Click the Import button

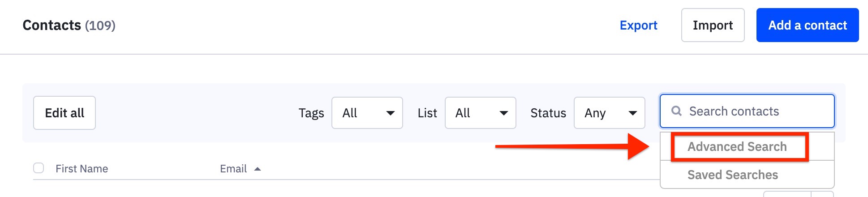point(713,25)
